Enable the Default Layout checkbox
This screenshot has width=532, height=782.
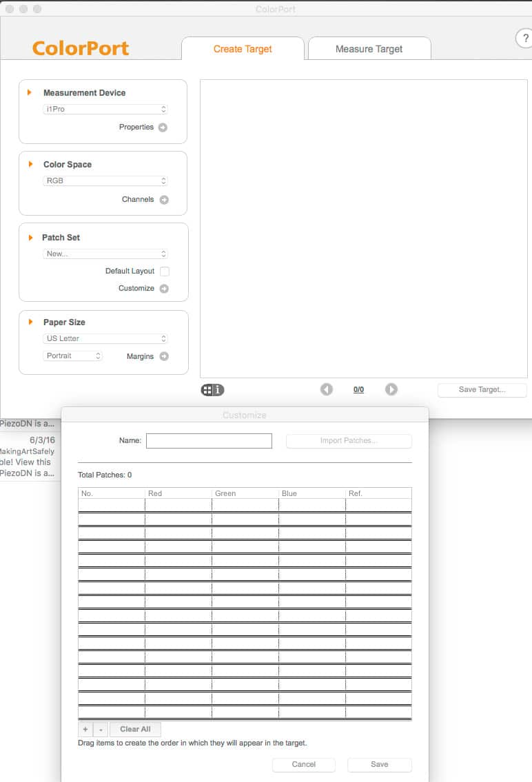pos(165,271)
